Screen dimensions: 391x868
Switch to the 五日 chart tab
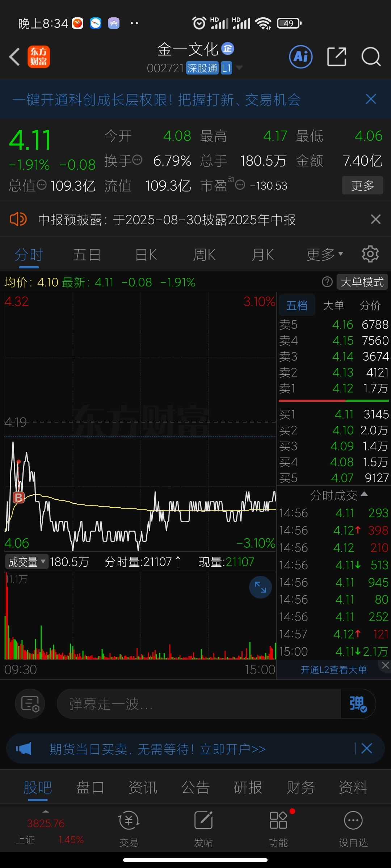87,255
